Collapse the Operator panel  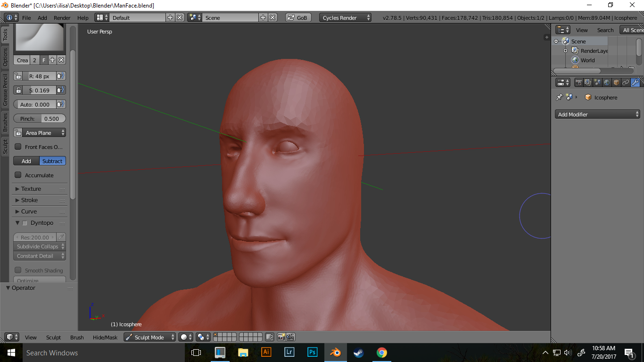tap(8, 288)
